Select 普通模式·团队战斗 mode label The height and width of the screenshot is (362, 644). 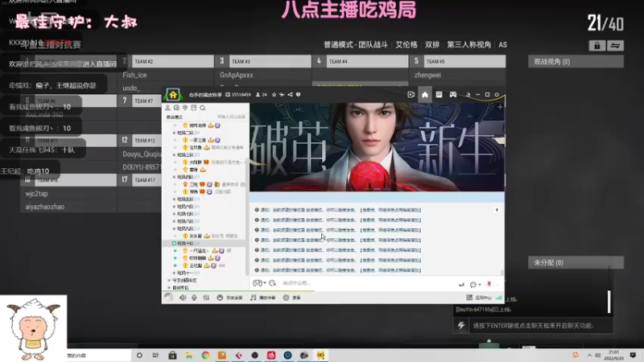tap(356, 45)
